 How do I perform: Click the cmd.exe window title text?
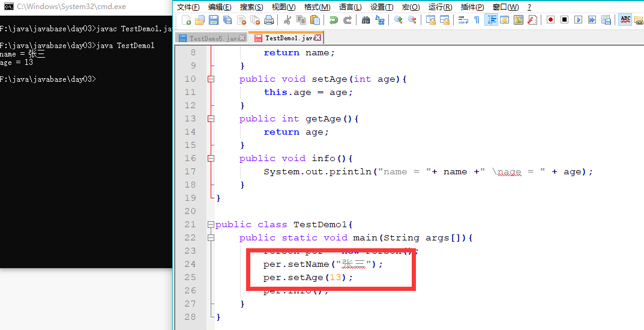(71, 7)
